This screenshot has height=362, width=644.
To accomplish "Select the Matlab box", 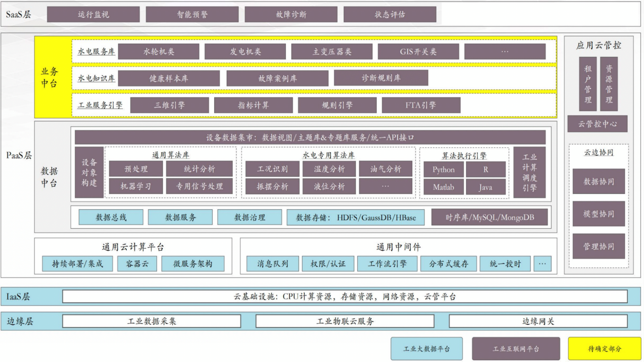I will point(444,187).
